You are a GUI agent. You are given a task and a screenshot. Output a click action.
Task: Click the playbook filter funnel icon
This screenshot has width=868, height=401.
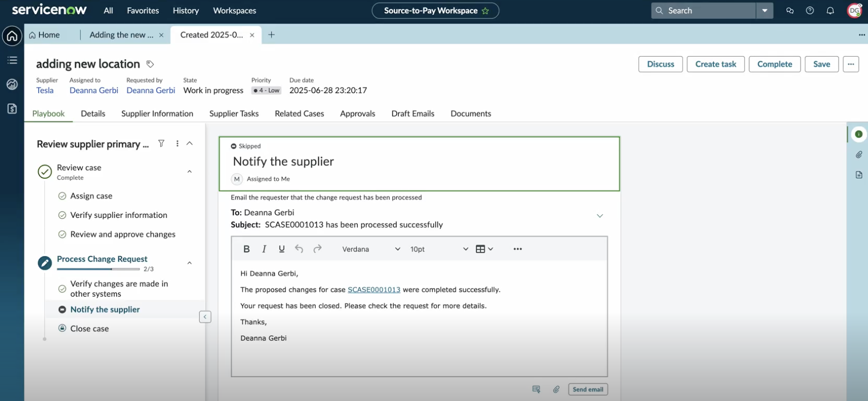(x=161, y=143)
